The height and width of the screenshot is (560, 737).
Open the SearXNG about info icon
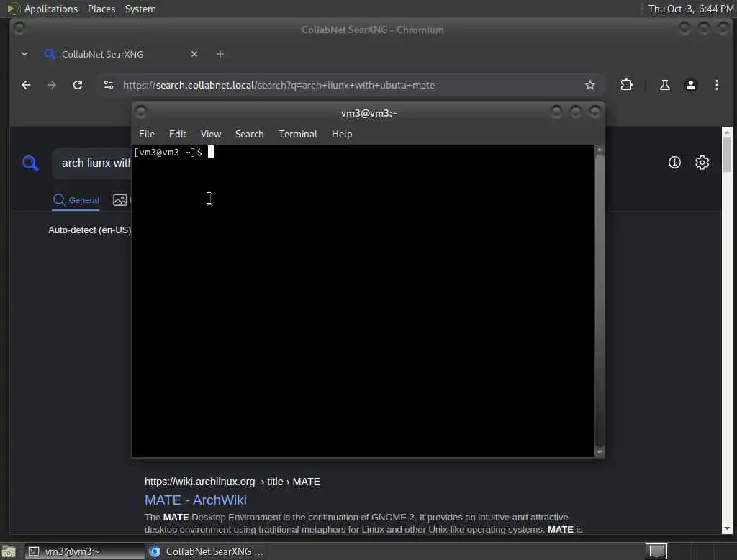[674, 163]
